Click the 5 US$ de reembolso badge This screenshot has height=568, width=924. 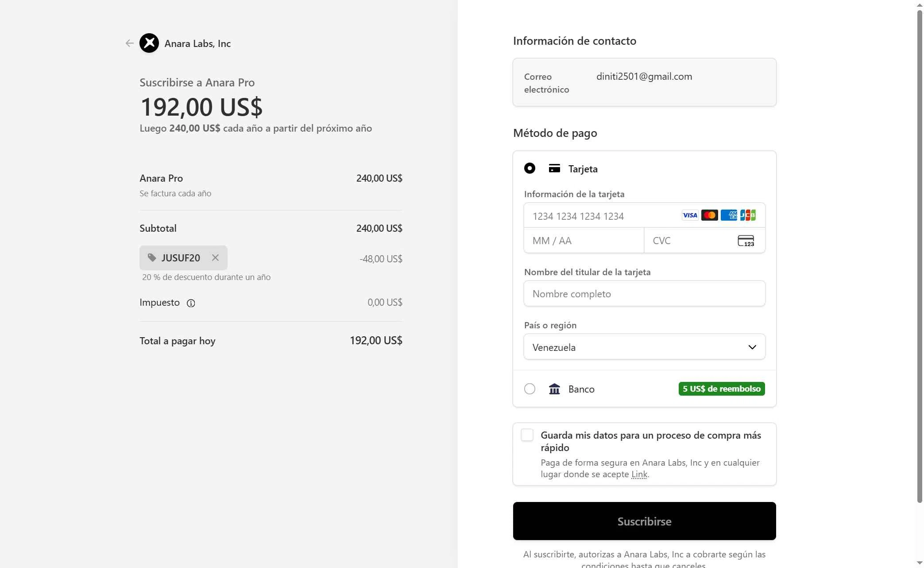[x=721, y=389]
